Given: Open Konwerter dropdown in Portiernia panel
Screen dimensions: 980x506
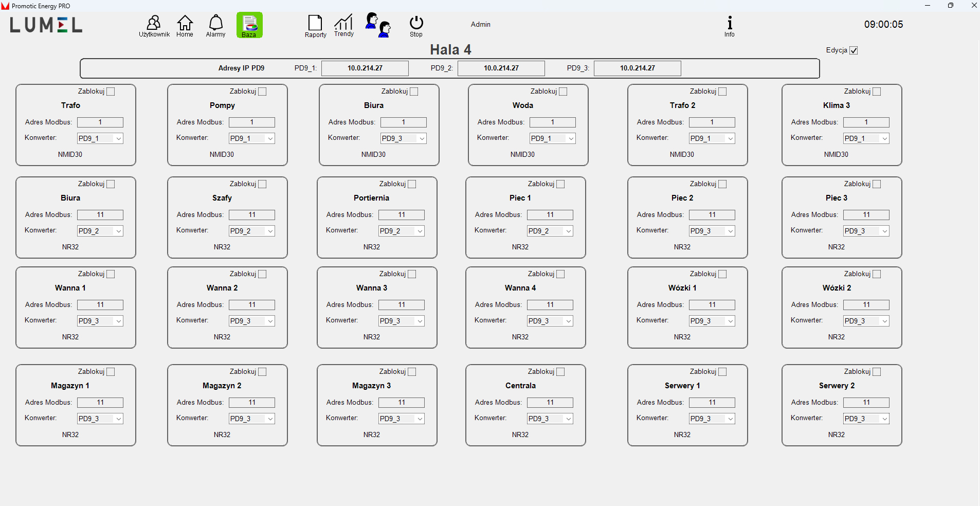Looking at the screenshot, I should coord(402,231).
